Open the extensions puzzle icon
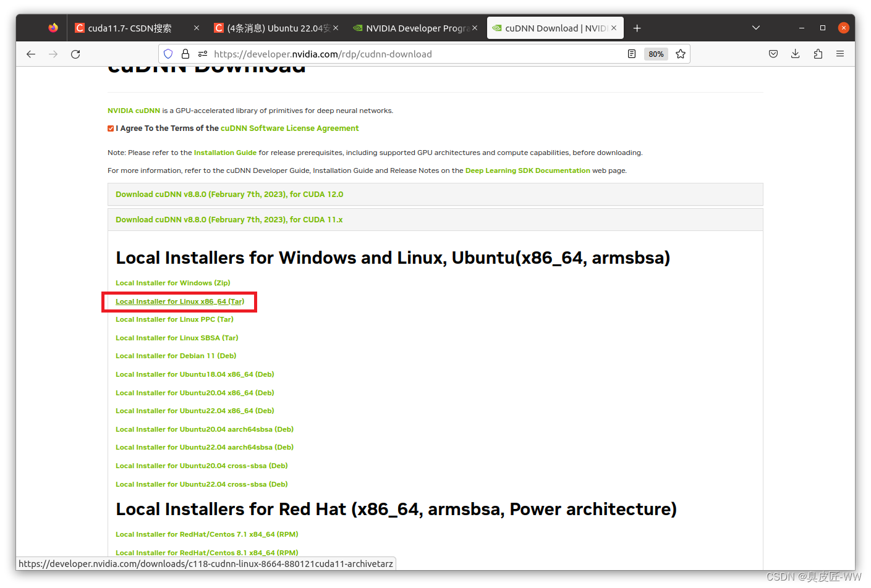 click(818, 54)
